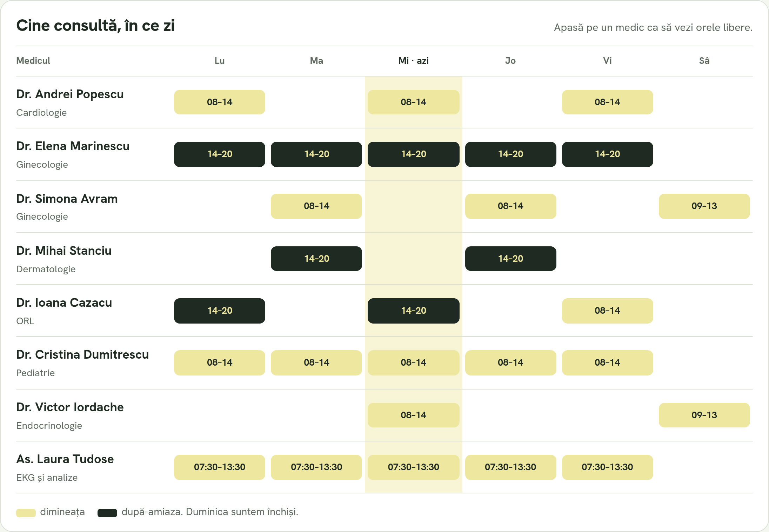Select Dr. Elena Marinescu in the schedule

point(73,146)
